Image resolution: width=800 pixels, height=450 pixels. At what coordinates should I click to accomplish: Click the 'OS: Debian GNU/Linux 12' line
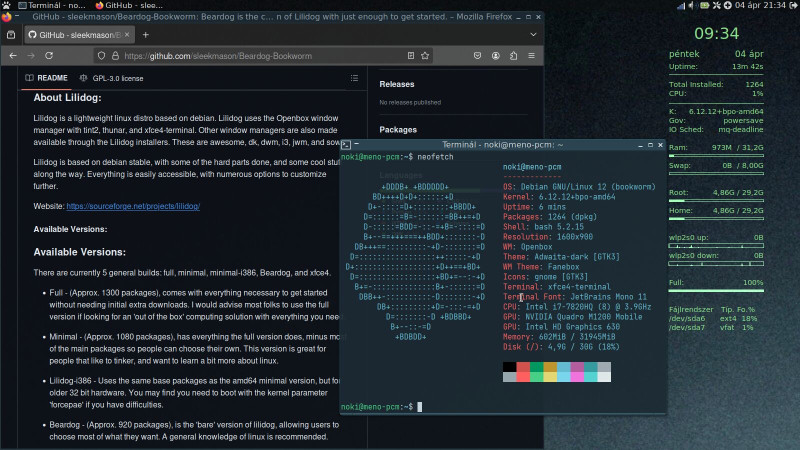click(579, 187)
